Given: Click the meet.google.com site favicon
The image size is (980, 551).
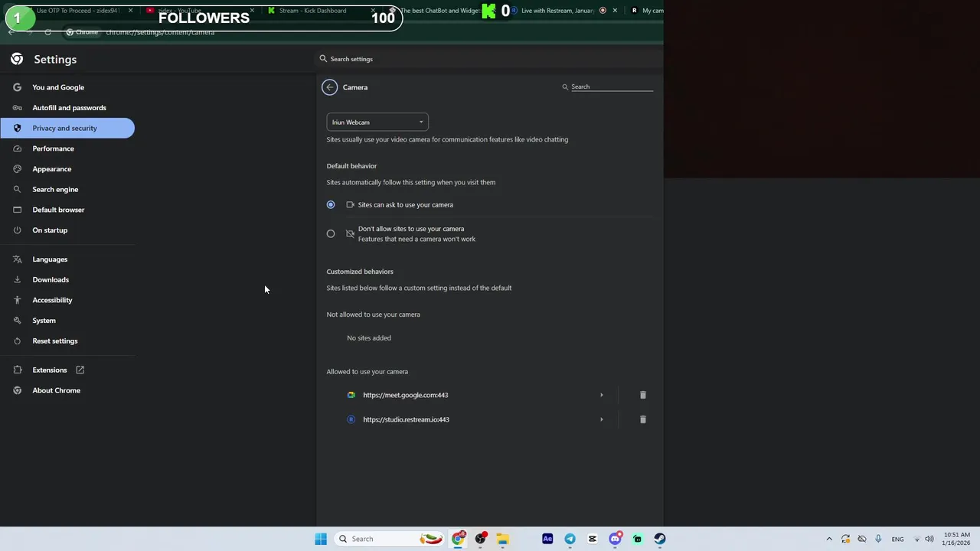Looking at the screenshot, I should [x=351, y=395].
